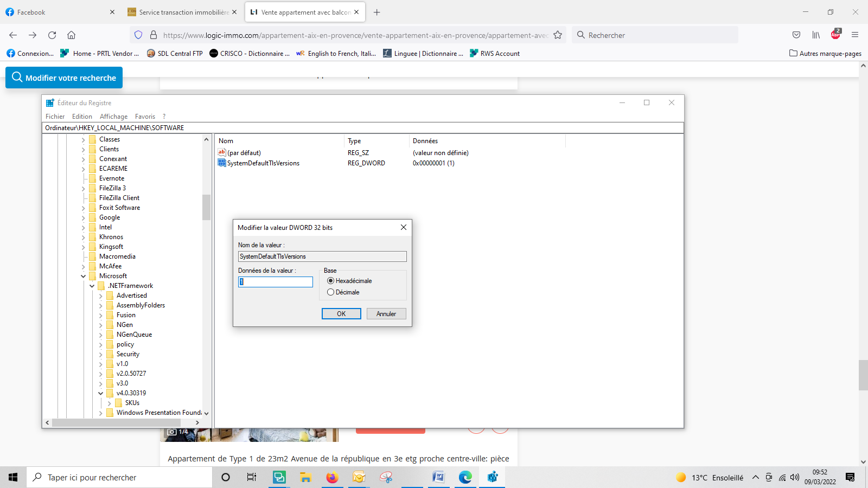The width and height of the screenshot is (868, 488).
Task: Open Firefox from the taskbar
Action: pyautogui.click(x=332, y=477)
